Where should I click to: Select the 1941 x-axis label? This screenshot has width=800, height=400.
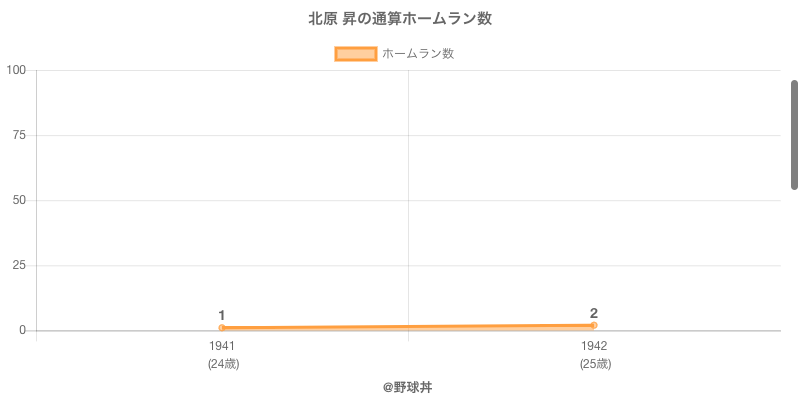[x=222, y=346]
